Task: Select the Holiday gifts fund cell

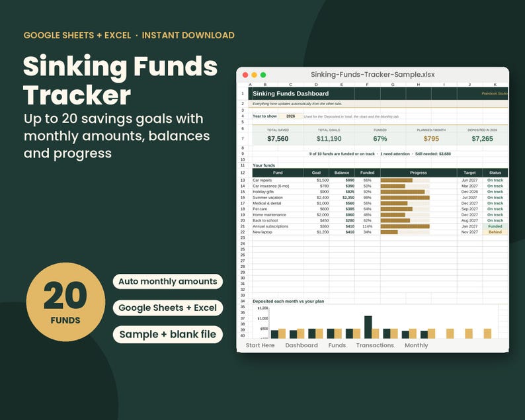Action: click(x=278, y=192)
